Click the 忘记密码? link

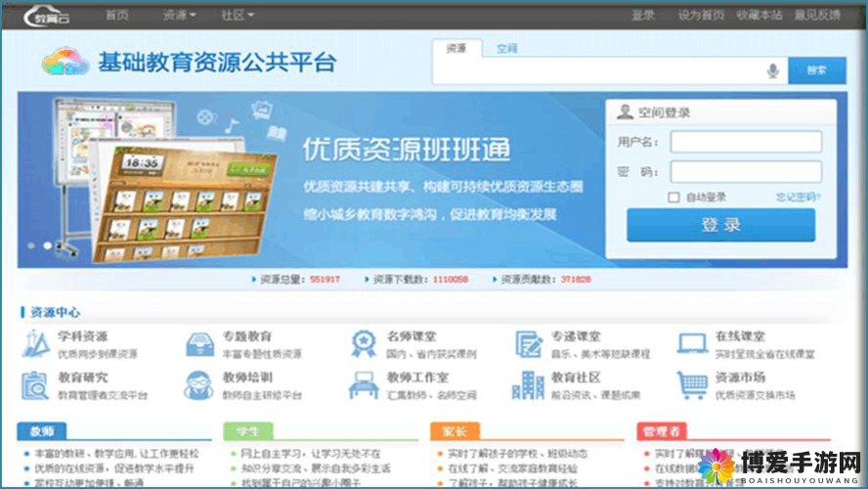[798, 197]
